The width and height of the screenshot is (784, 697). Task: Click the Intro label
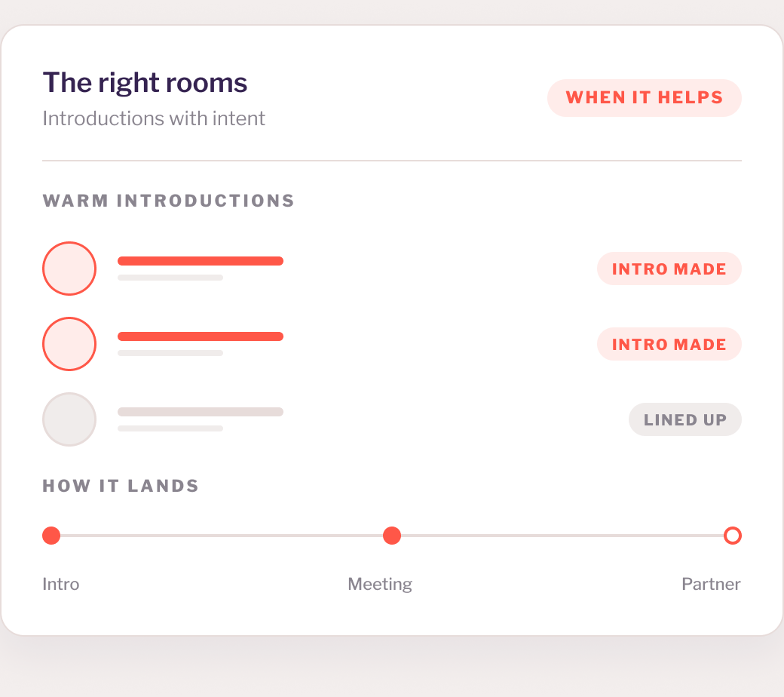[60, 584]
